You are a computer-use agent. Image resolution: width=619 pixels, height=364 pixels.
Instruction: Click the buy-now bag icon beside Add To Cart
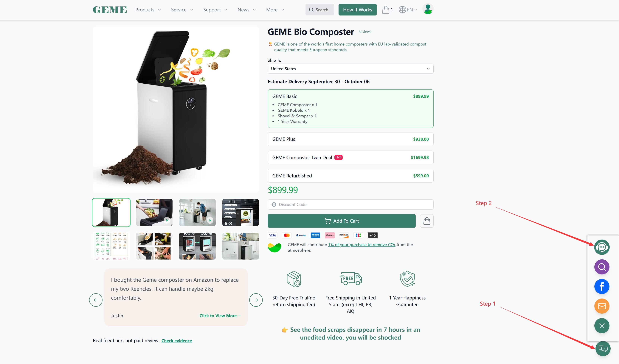[427, 221]
